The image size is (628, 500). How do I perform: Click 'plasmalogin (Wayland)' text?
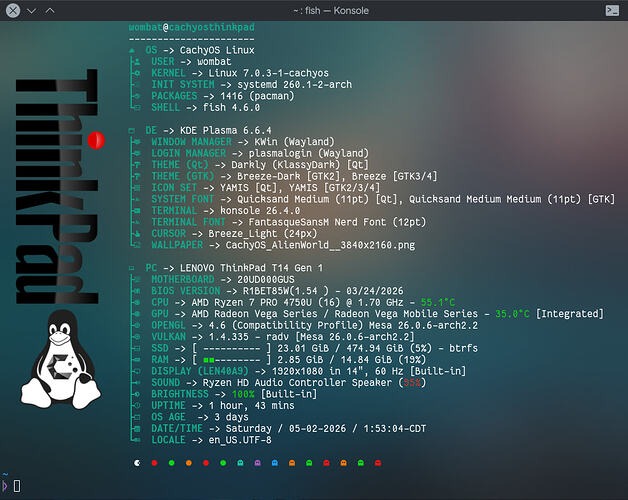coord(308,153)
